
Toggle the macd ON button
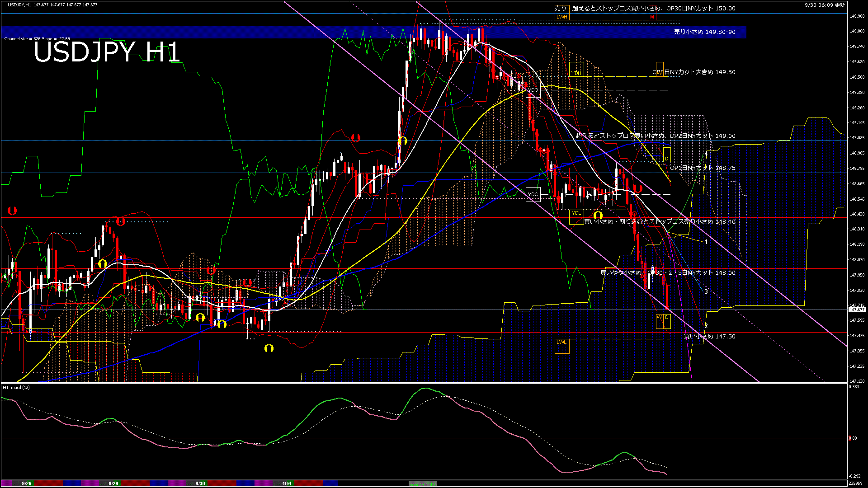(423, 484)
